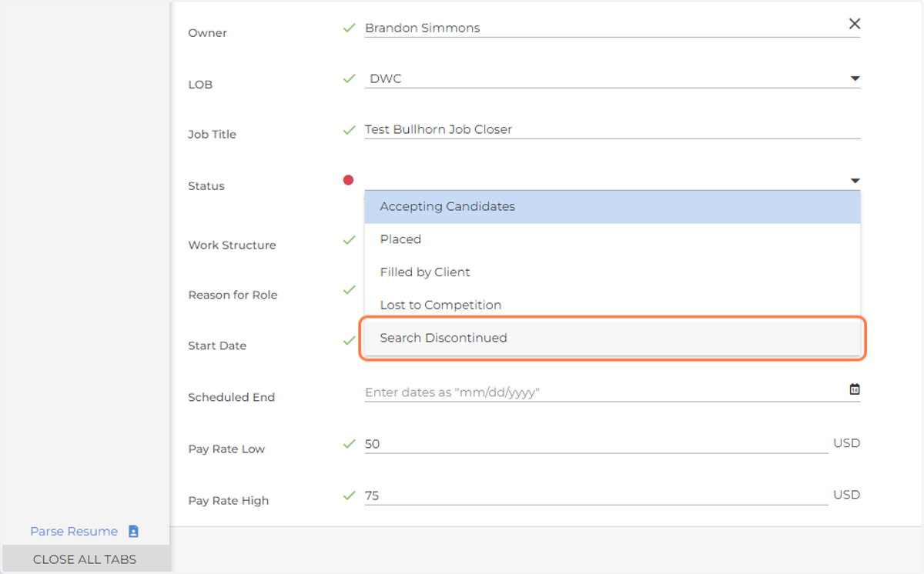Click USD text beside Pay Rate Low
Viewport: 924px width, 574px height.
point(846,443)
